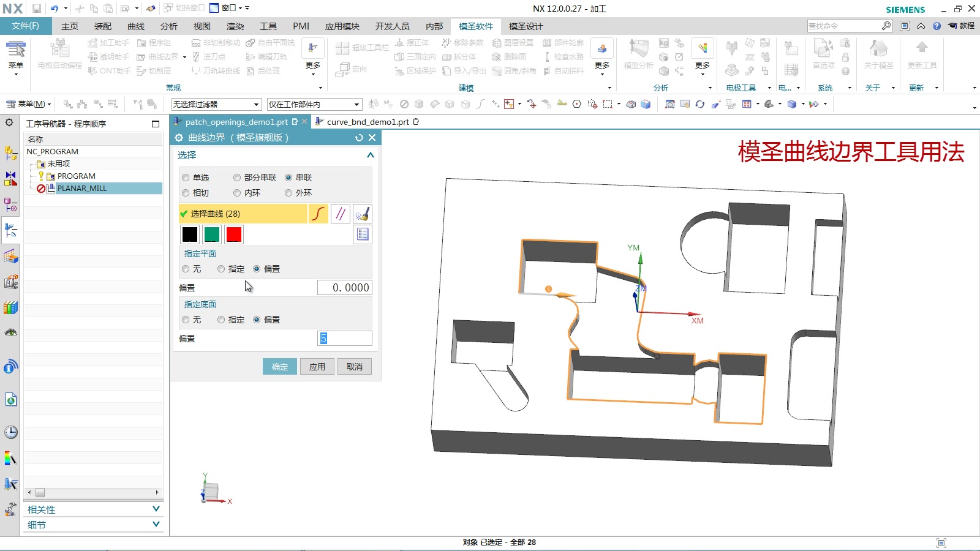Click the rectangle selection icon in the toolbar
The height and width of the screenshot is (551, 980).
[x=608, y=104]
